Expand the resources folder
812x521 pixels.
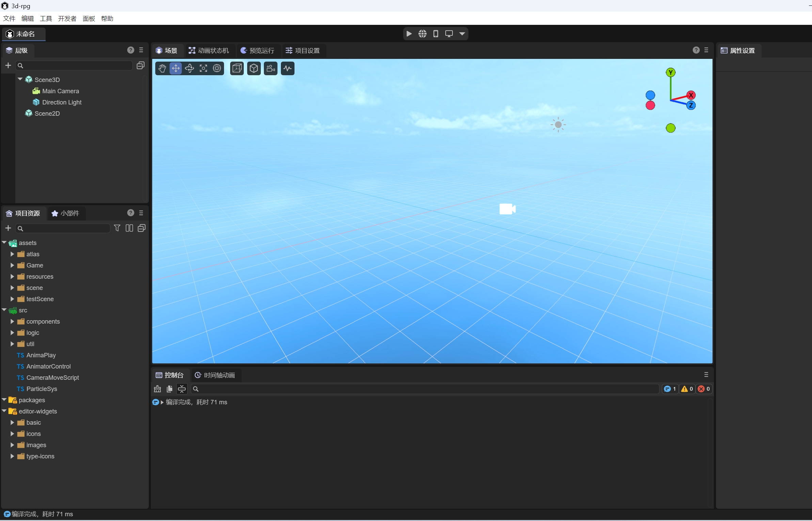[x=12, y=276]
